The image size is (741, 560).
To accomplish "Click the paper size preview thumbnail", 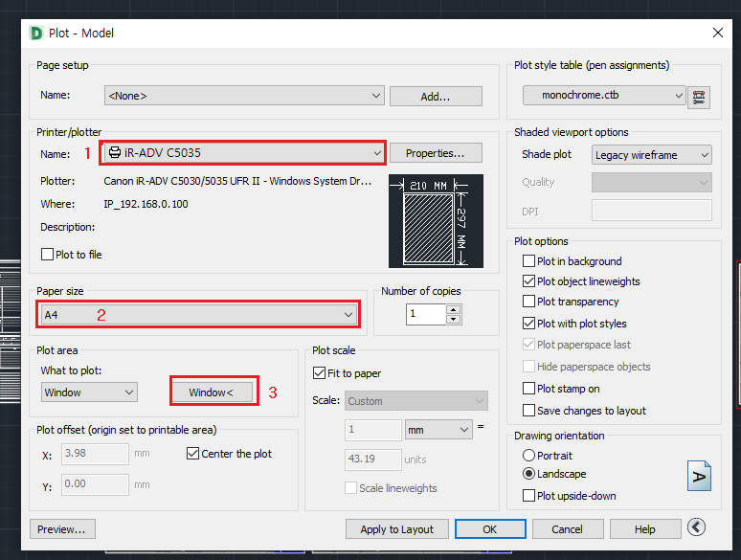I will click(x=436, y=221).
